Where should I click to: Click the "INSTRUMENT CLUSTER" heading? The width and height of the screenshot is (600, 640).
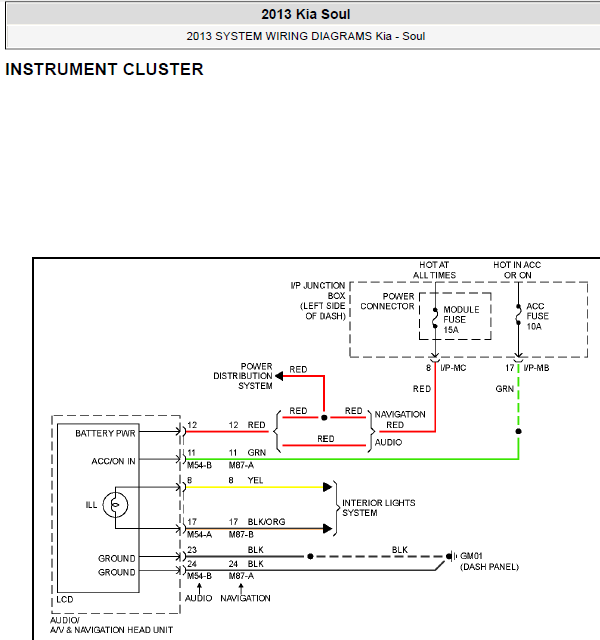tap(104, 69)
